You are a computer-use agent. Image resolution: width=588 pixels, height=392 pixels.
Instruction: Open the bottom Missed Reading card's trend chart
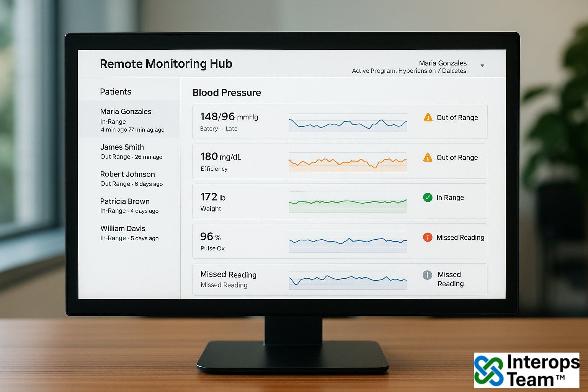click(348, 280)
